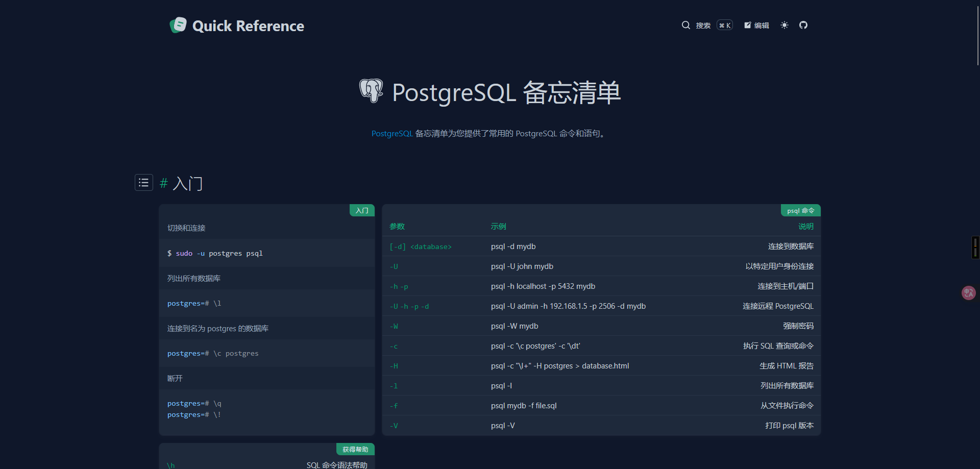
Task: Click the 'psql -U john mydb' example cell
Action: point(522,266)
